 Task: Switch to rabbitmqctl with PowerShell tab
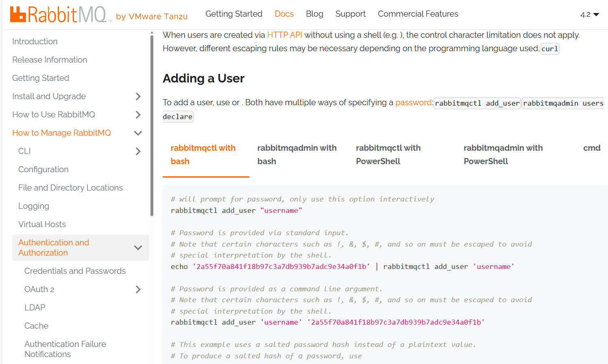click(402, 155)
